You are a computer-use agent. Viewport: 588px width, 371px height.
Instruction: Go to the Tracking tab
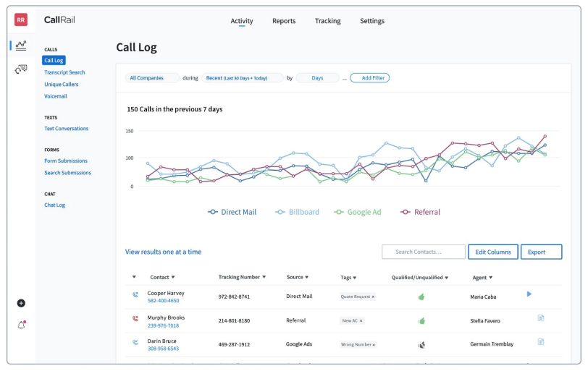tap(327, 21)
